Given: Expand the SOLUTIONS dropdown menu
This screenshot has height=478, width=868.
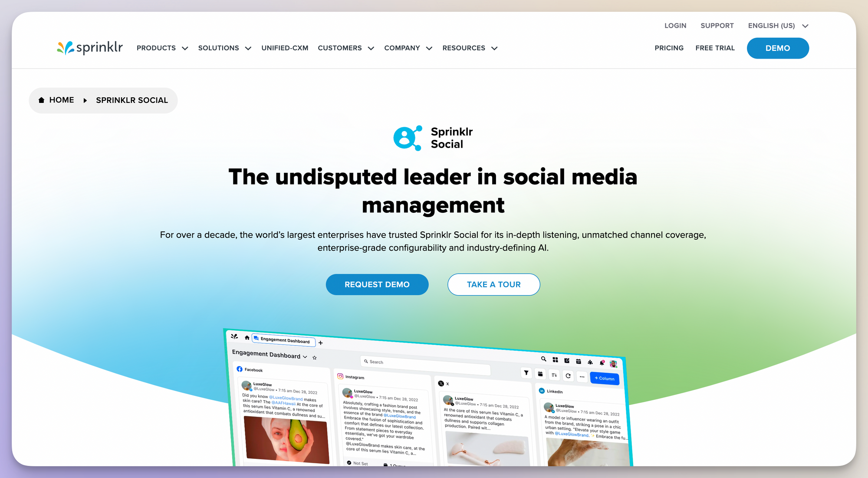Looking at the screenshot, I should click(x=225, y=48).
